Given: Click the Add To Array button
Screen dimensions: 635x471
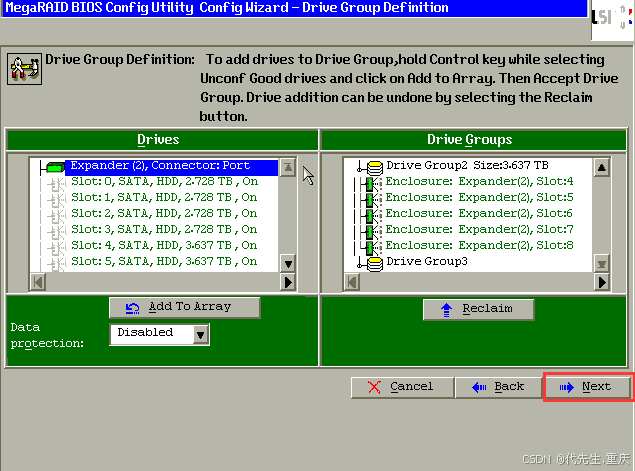Looking at the screenshot, I should [x=184, y=307].
